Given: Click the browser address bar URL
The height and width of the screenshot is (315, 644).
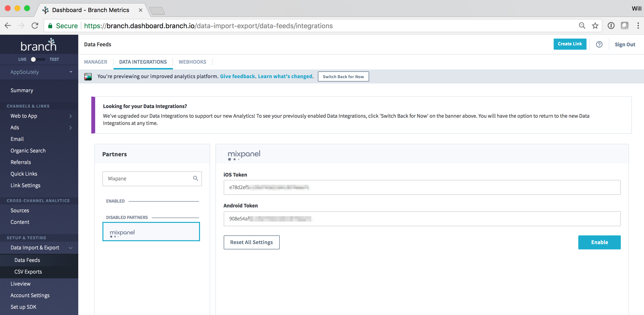Looking at the screenshot, I should [208, 26].
